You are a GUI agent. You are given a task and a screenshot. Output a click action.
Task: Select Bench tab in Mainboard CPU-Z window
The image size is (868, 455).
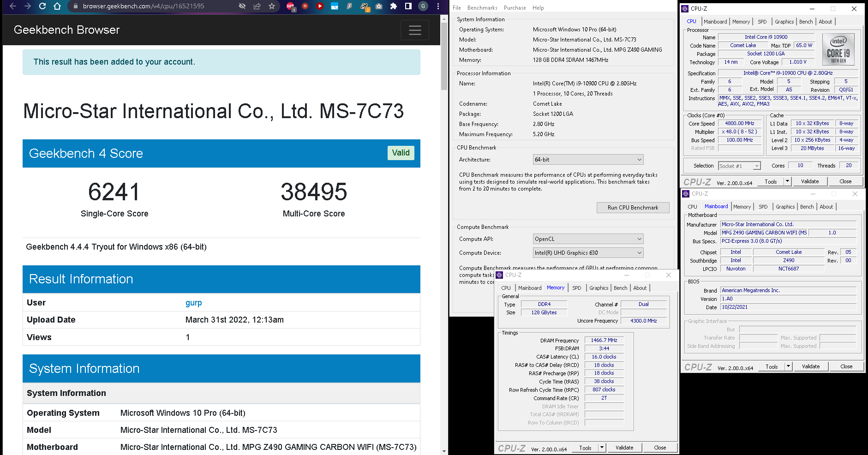click(807, 207)
